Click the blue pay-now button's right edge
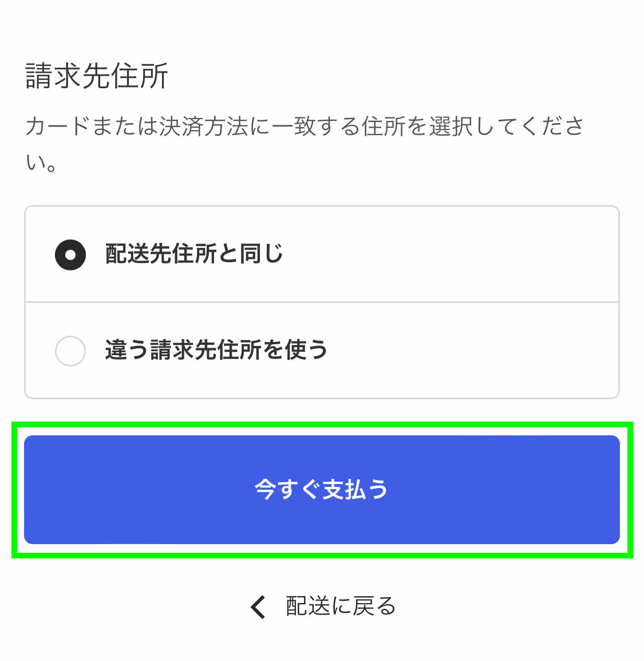 coord(604,490)
